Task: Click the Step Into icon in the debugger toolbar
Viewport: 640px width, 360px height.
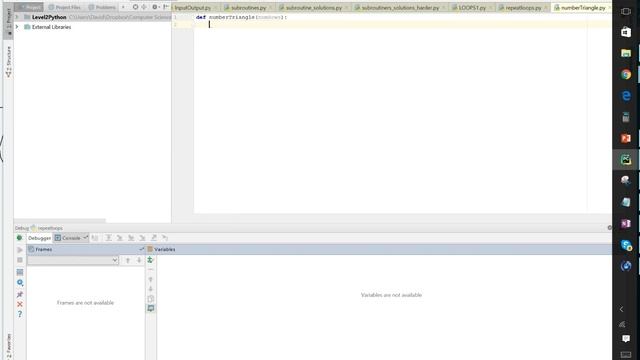Action: (x=120, y=238)
